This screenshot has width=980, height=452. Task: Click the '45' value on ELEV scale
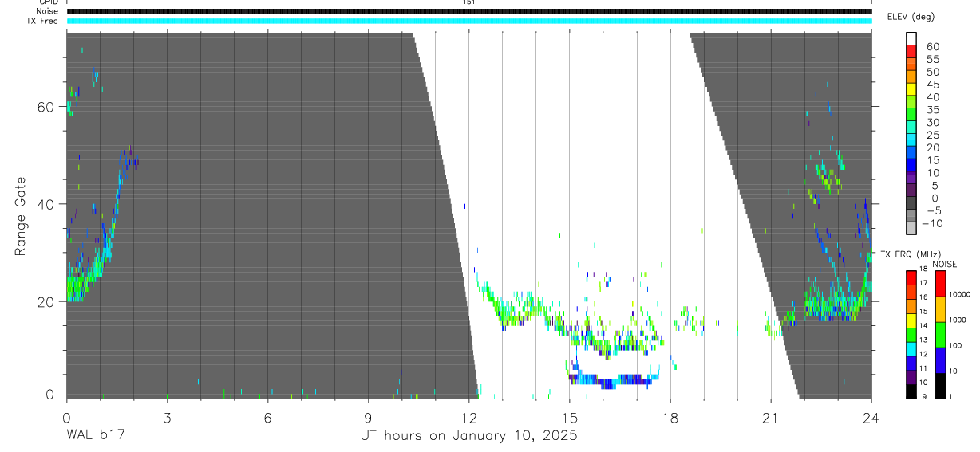pyautogui.click(x=932, y=85)
